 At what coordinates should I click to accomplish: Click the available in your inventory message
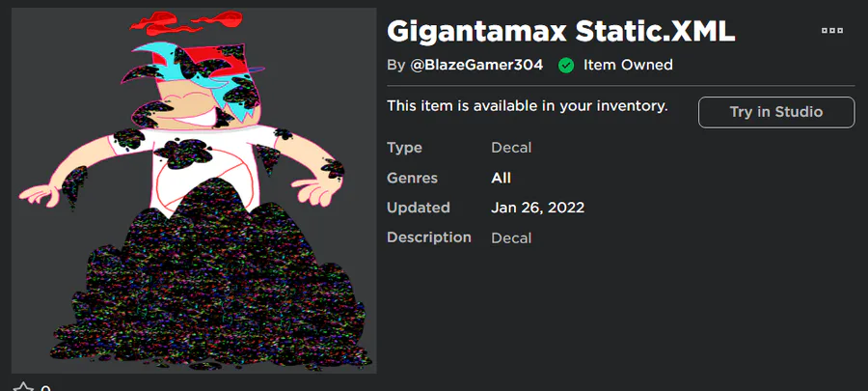point(528,105)
